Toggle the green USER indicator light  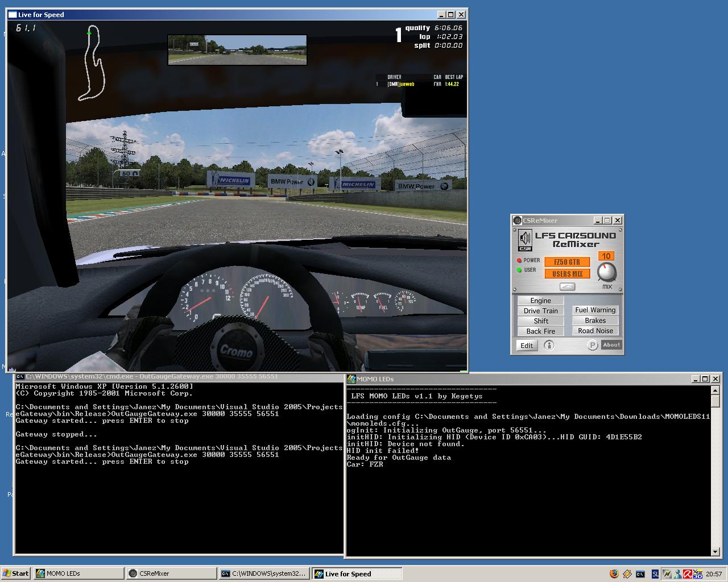coord(519,270)
